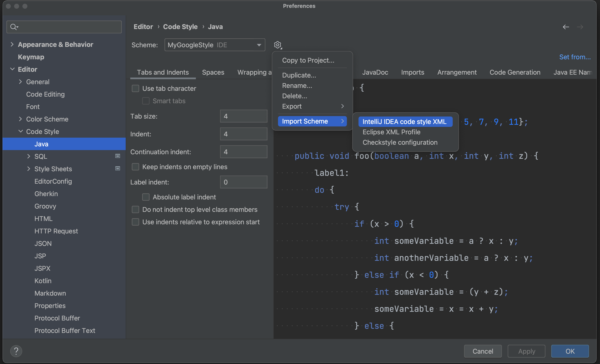This screenshot has width=600, height=364.
Task: Click the scheme gear settings icon
Action: click(x=277, y=45)
